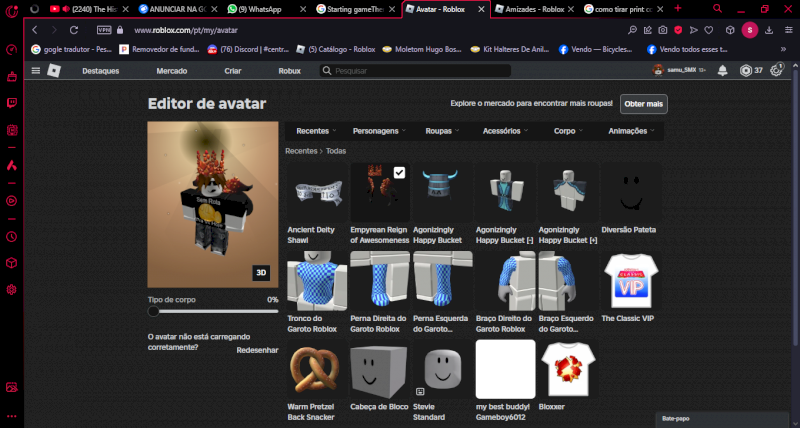Open the Easy Setup sliders icon
This screenshot has height=428, width=800.
pos(789,30)
